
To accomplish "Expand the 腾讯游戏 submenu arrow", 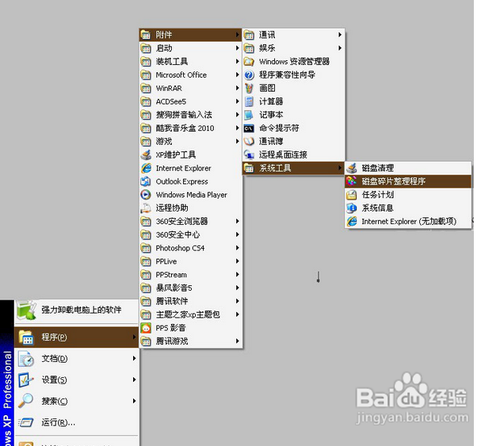I will [x=237, y=341].
